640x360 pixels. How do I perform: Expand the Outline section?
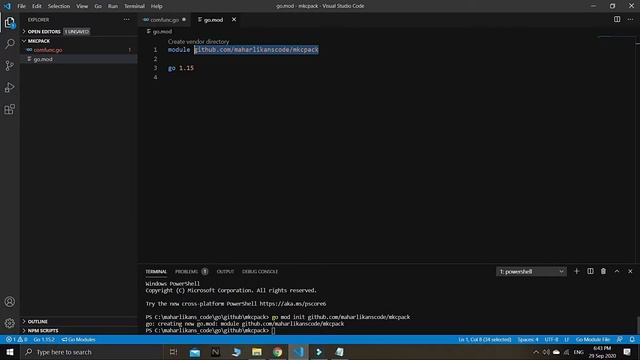38,322
